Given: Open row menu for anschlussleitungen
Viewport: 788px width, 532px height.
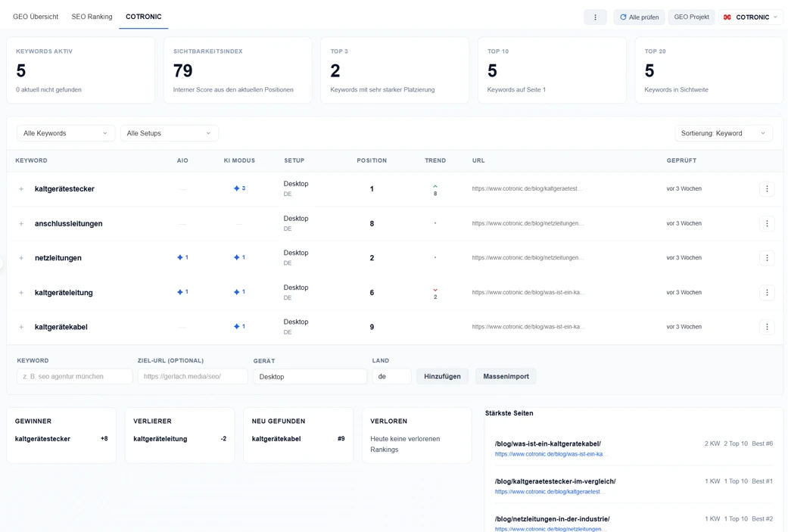Looking at the screenshot, I should (x=767, y=223).
